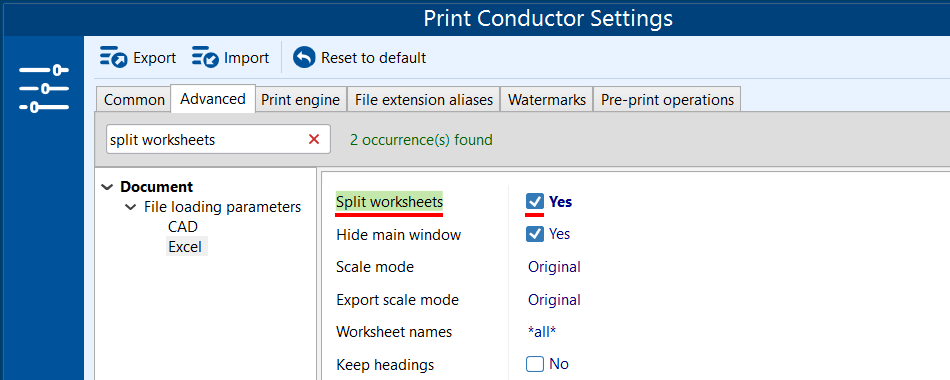
Task: Clear search with the red X icon
Action: [x=314, y=139]
